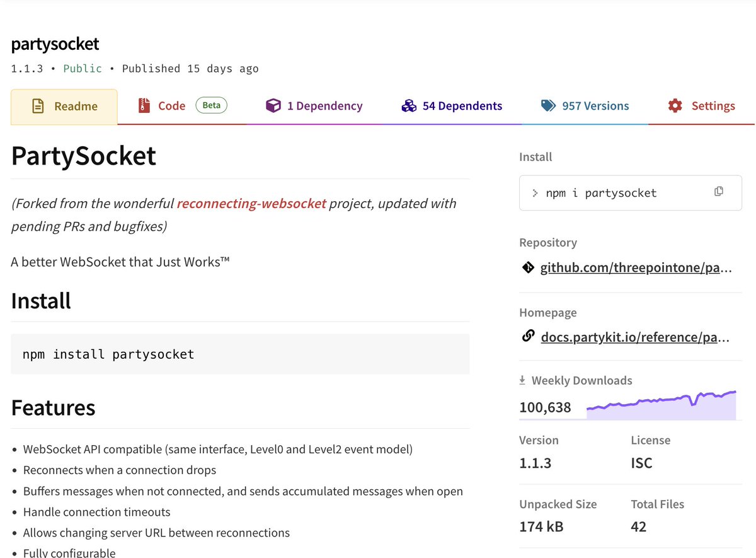Click the 'Published 15 days ago' text
Viewport: 756px width, 558px height.
[x=190, y=69]
